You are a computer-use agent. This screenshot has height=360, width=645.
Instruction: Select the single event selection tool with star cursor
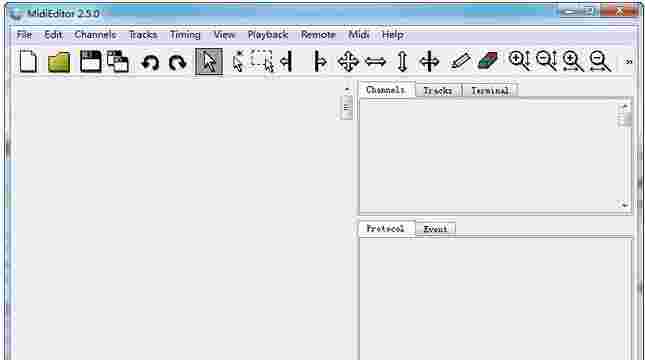pos(238,62)
